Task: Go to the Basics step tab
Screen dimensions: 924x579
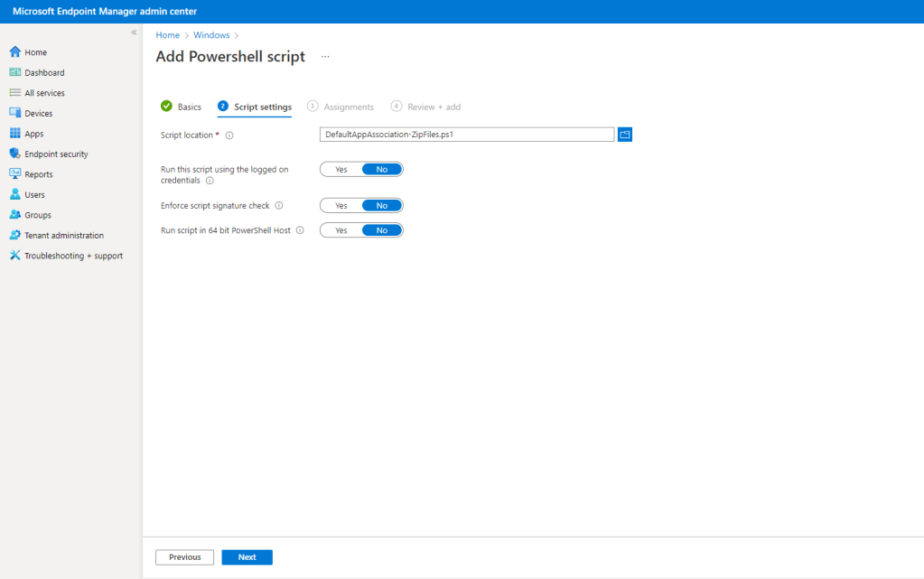Action: pyautogui.click(x=189, y=107)
